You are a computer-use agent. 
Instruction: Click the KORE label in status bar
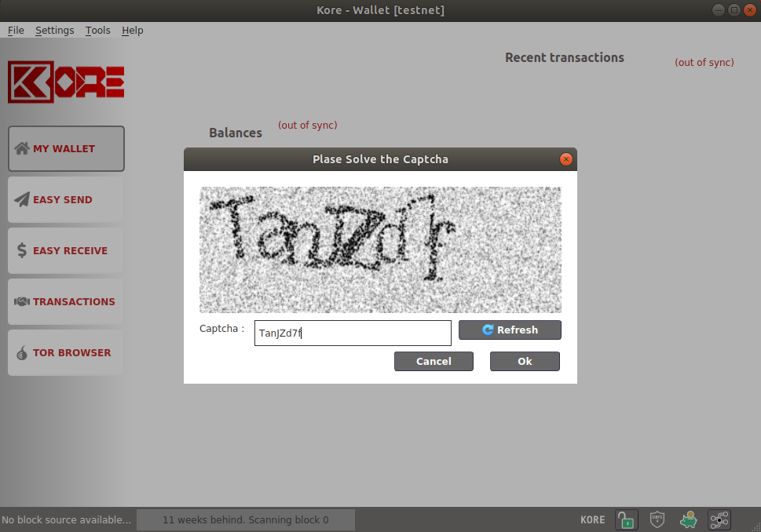pos(593,520)
